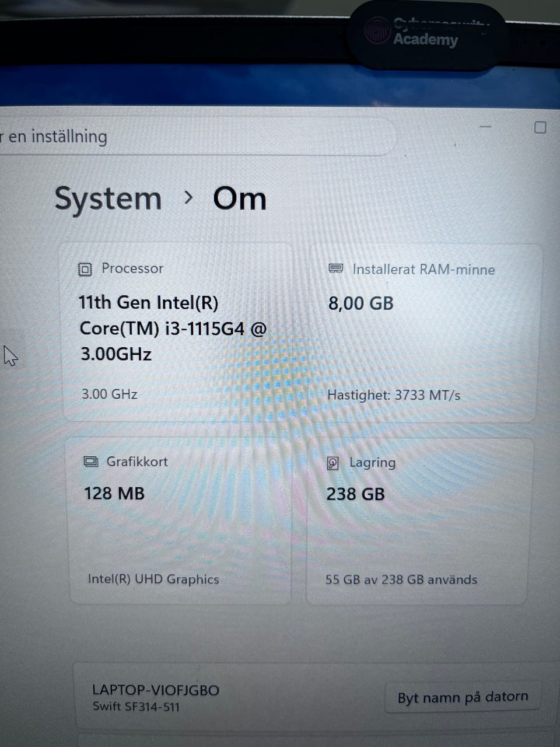Minimize the Settings window
Viewport: 560px width, 747px height.
click(485, 127)
